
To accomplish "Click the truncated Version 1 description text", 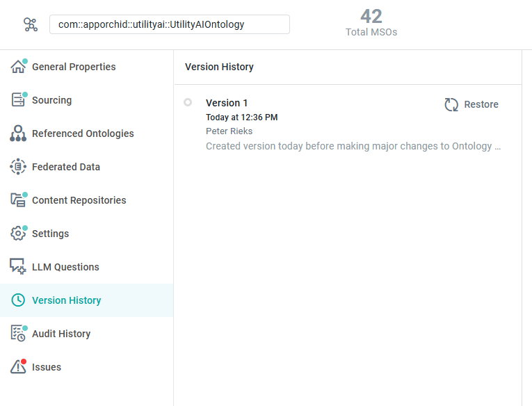I will click(353, 146).
